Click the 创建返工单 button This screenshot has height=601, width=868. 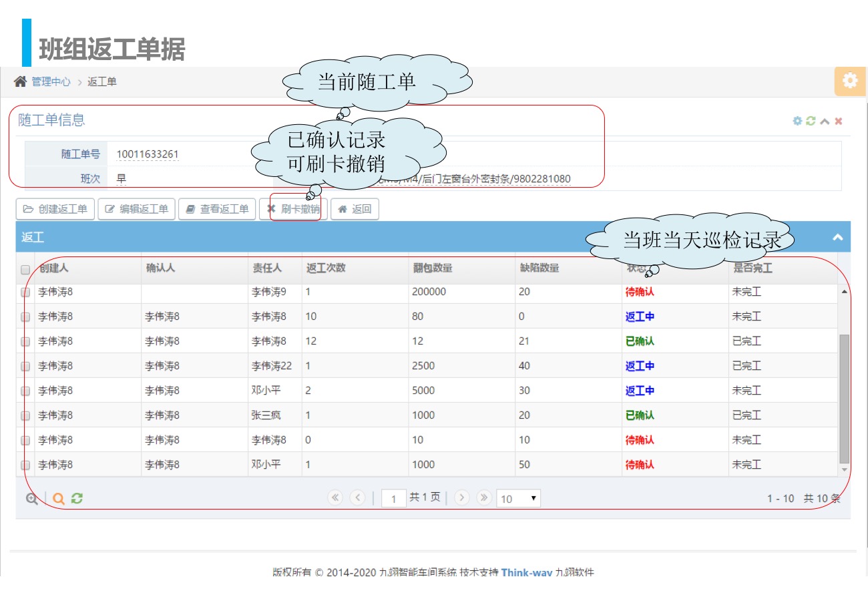[55, 209]
